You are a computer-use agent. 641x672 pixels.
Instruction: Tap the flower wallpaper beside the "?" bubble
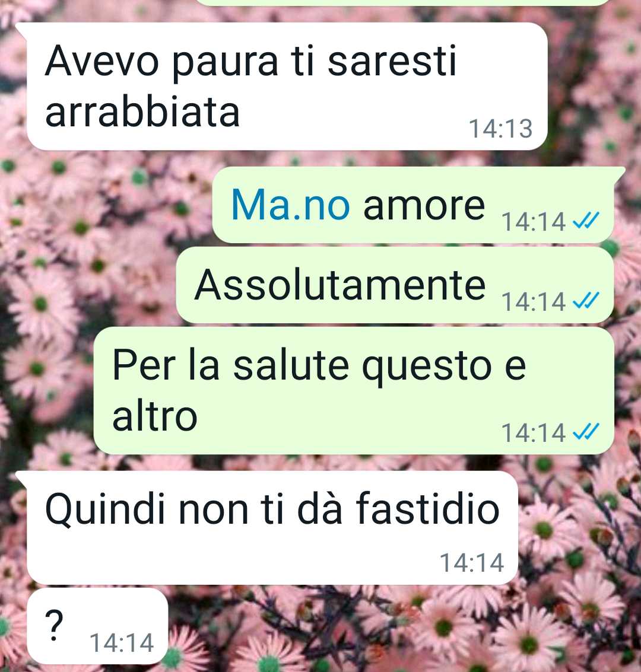point(386,626)
